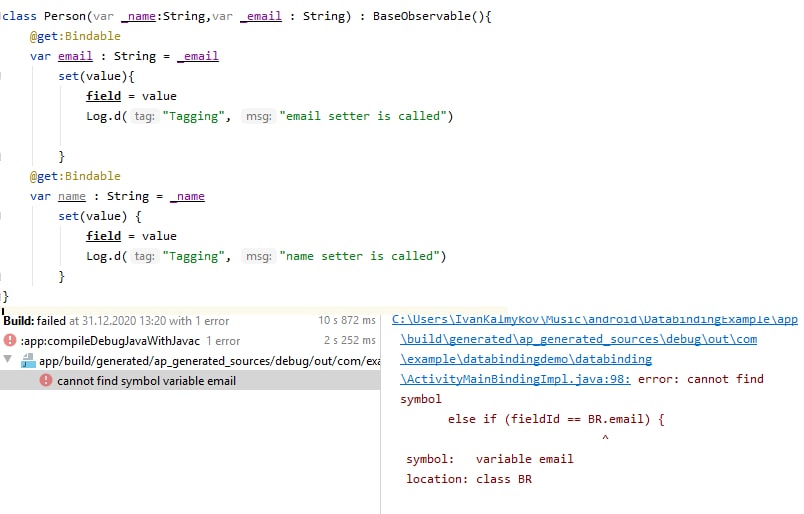Click 'location: class BR' output line
Viewport: 804px width, 514px height.
(469, 479)
